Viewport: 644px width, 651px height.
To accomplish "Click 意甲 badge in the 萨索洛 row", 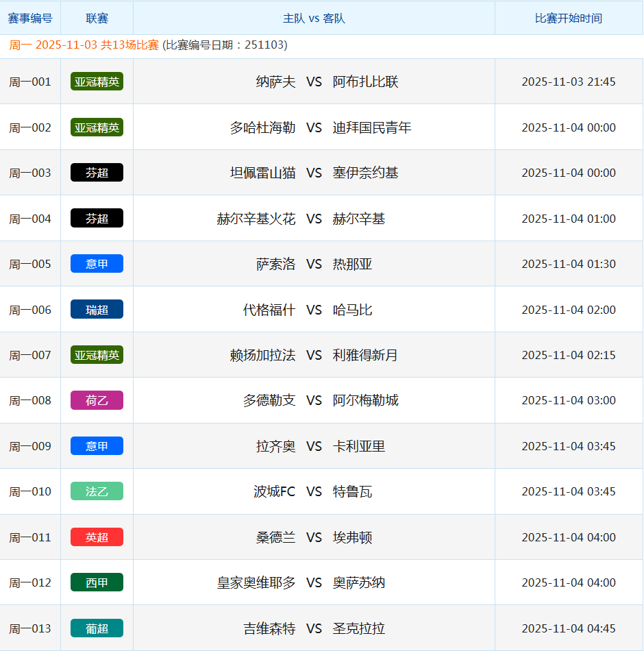I will (x=97, y=264).
